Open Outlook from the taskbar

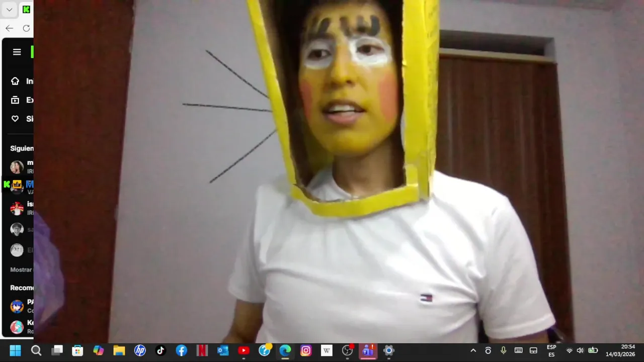223,350
